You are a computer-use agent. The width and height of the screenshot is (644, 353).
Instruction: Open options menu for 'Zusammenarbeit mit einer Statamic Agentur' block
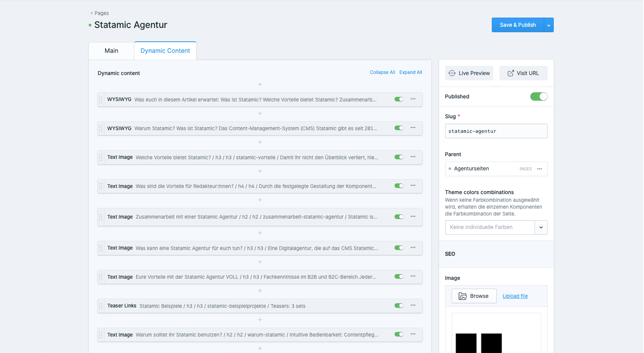(413, 217)
